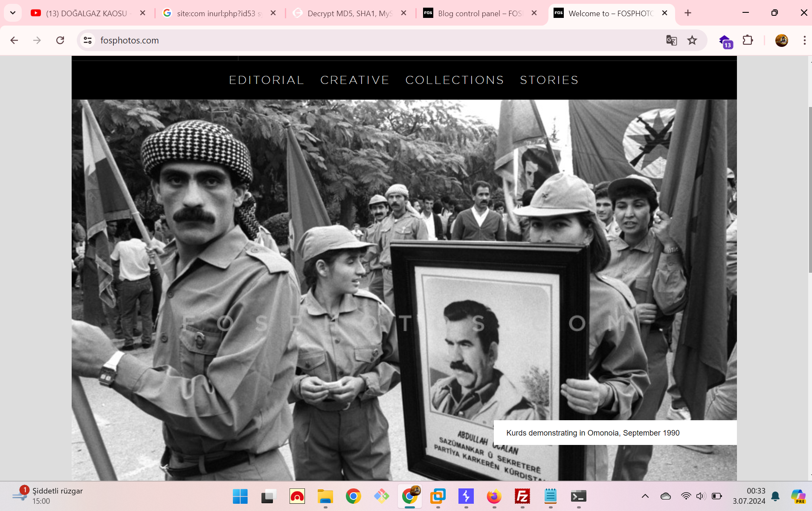The height and width of the screenshot is (511, 812).
Task: Close the DOĞALGAZ KAOSU YouTube tab
Action: [x=143, y=13]
